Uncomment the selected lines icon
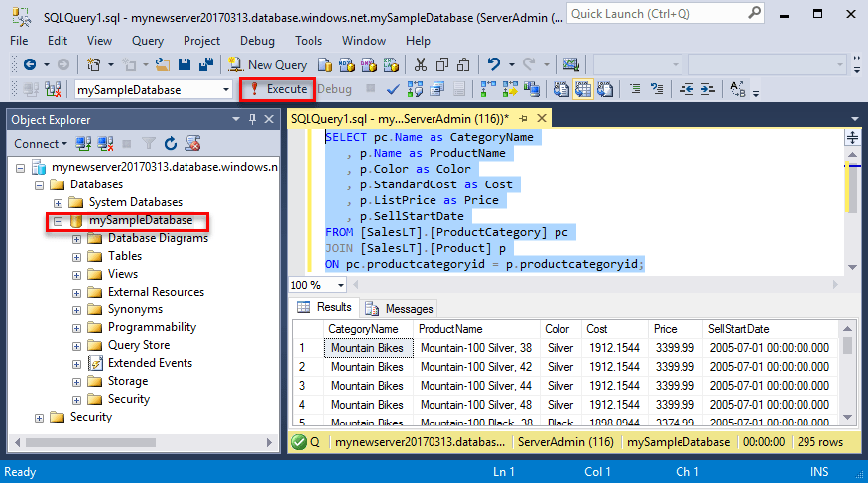The height and width of the screenshot is (483, 868). click(x=657, y=89)
